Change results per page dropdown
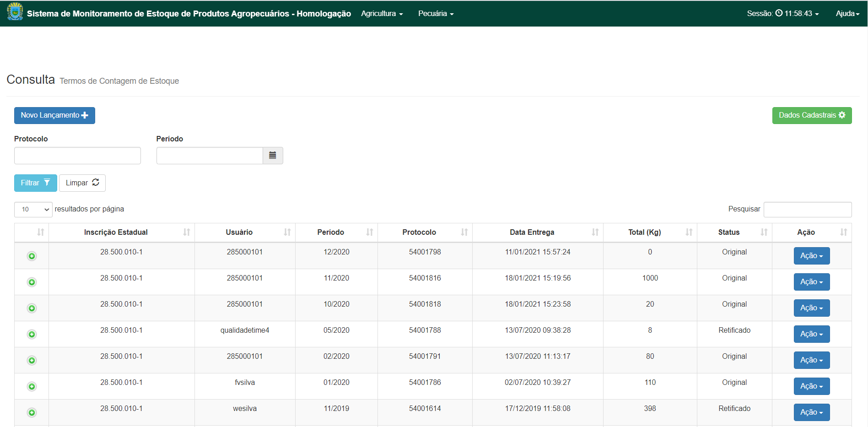The height and width of the screenshot is (427, 868). coord(33,209)
